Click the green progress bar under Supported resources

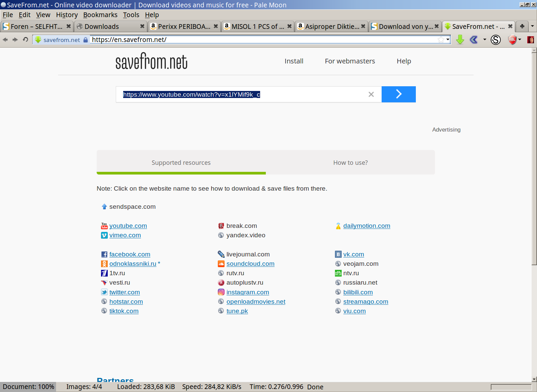pos(181,173)
